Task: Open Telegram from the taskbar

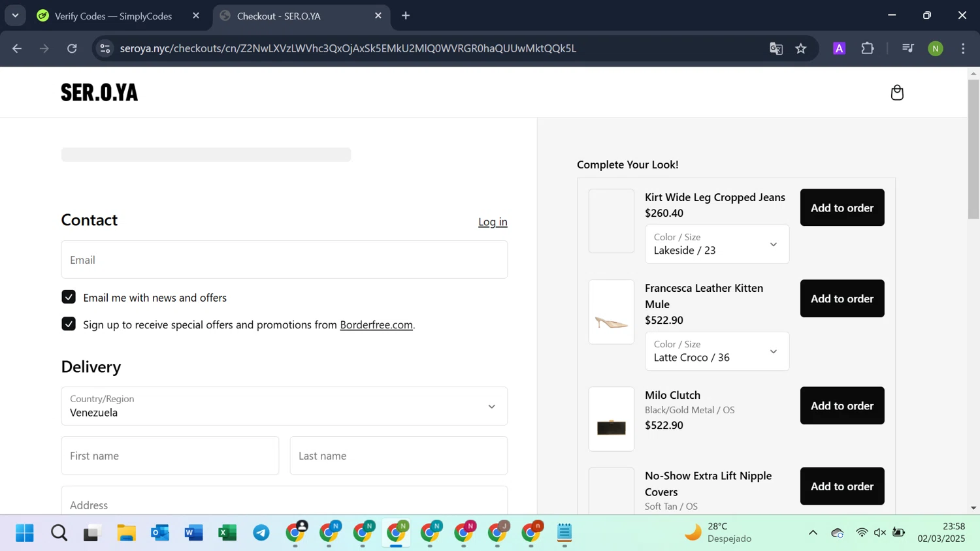Action: click(261, 533)
